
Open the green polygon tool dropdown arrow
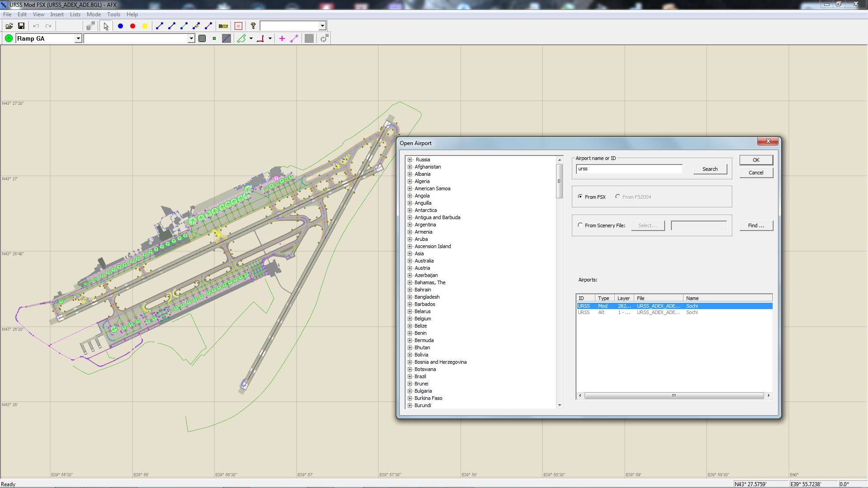[251, 38]
